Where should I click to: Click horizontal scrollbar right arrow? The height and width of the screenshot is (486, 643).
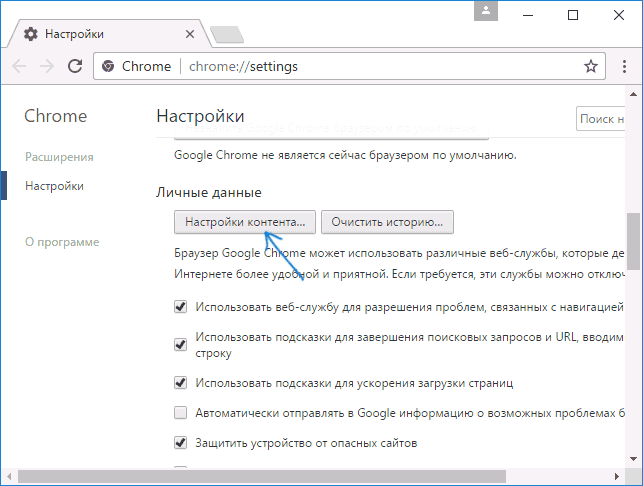(x=617, y=477)
